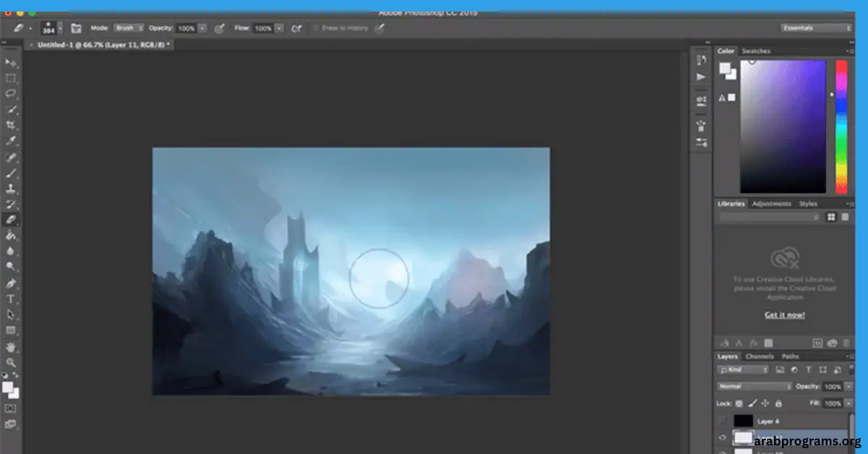Select the Eraser tool in the toolbox
This screenshot has width=868, height=454.
[11, 220]
